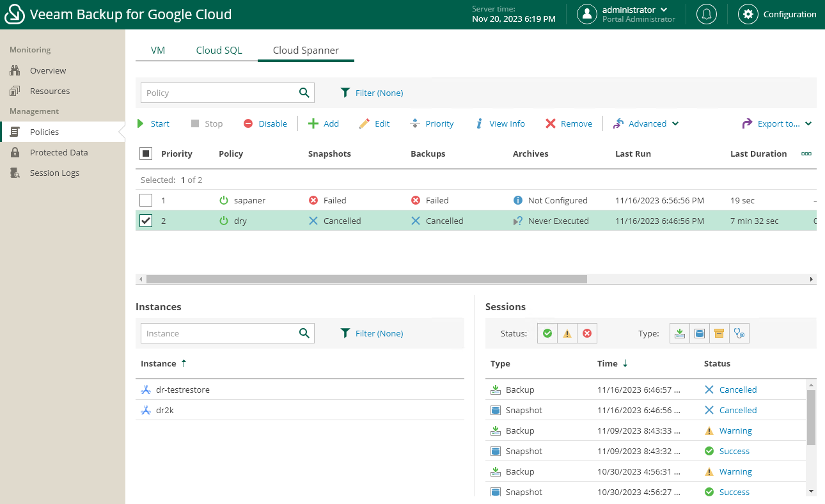825x504 pixels.
Task: Check the box for sapaner policy
Action: (146, 200)
